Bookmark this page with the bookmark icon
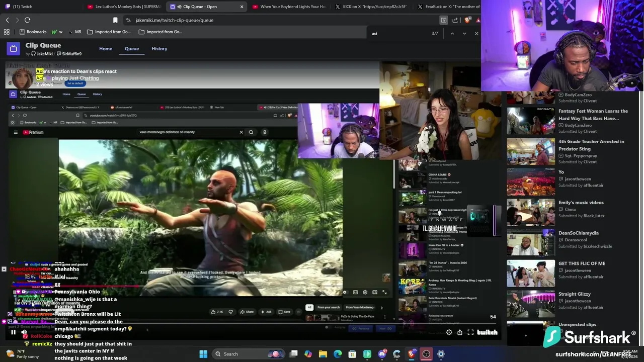The height and width of the screenshot is (362, 644). tap(115, 20)
